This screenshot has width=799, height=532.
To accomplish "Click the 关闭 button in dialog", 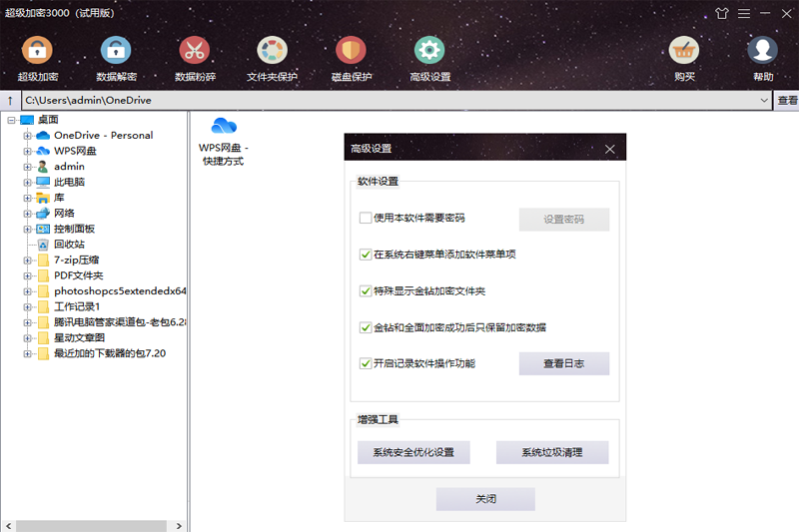I will [x=485, y=499].
